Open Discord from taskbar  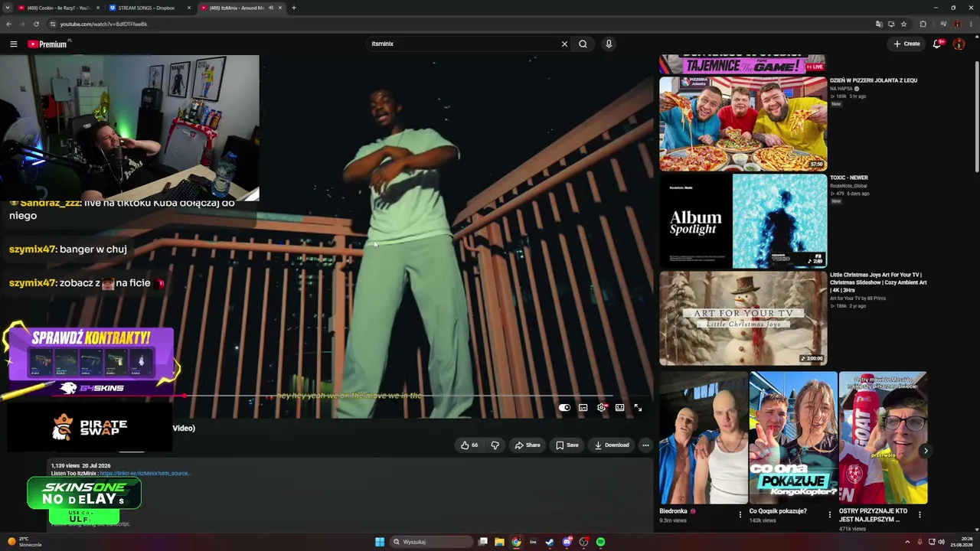(567, 542)
